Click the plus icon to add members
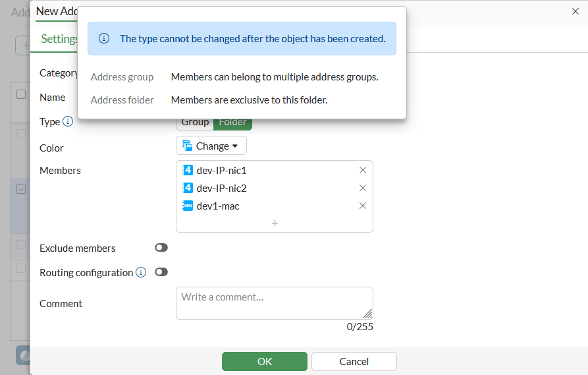Screen dimensions: 588x375 275,223
